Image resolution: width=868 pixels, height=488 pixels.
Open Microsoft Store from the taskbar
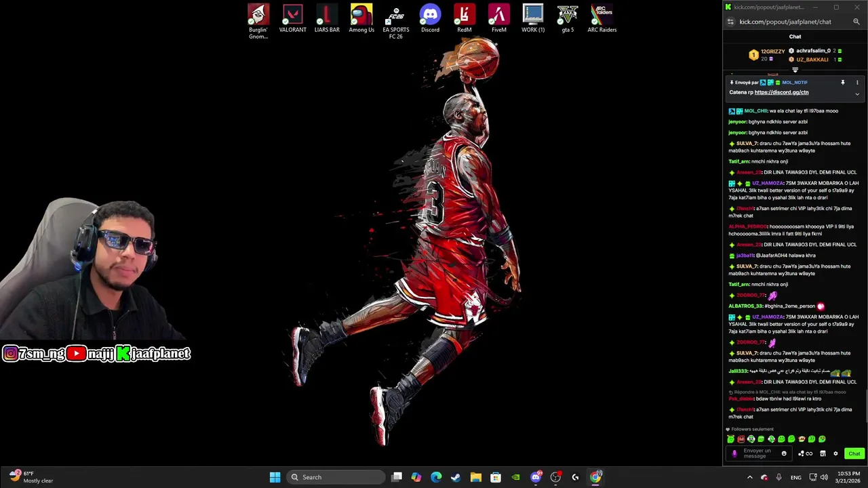[x=496, y=477]
